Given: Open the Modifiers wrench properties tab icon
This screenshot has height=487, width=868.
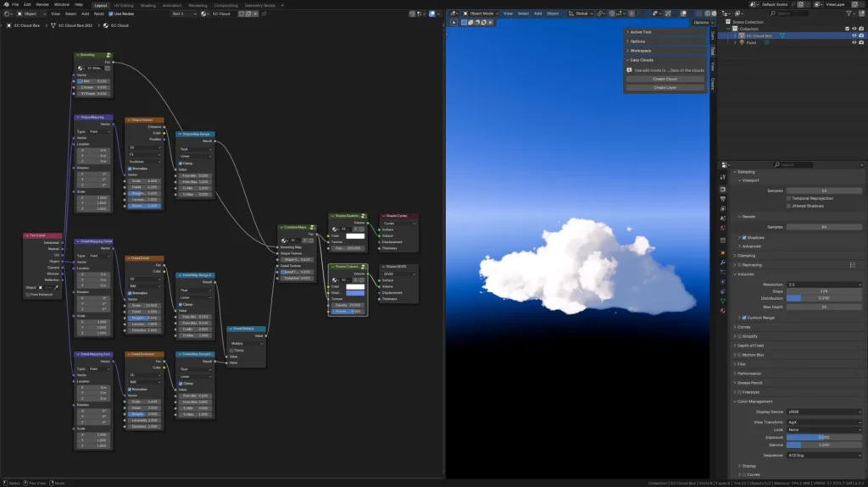Looking at the screenshot, I should pos(723,263).
